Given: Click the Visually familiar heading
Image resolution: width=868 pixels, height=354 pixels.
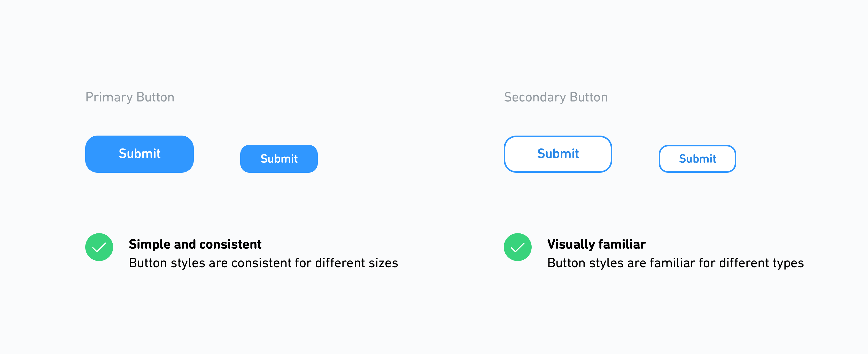Looking at the screenshot, I should click(596, 245).
